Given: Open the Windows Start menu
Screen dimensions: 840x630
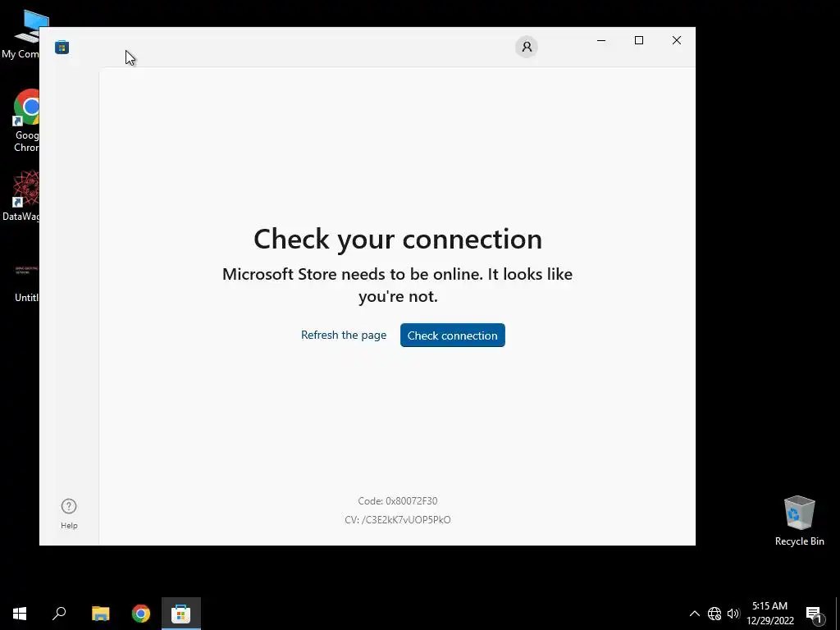Looking at the screenshot, I should [x=20, y=614].
